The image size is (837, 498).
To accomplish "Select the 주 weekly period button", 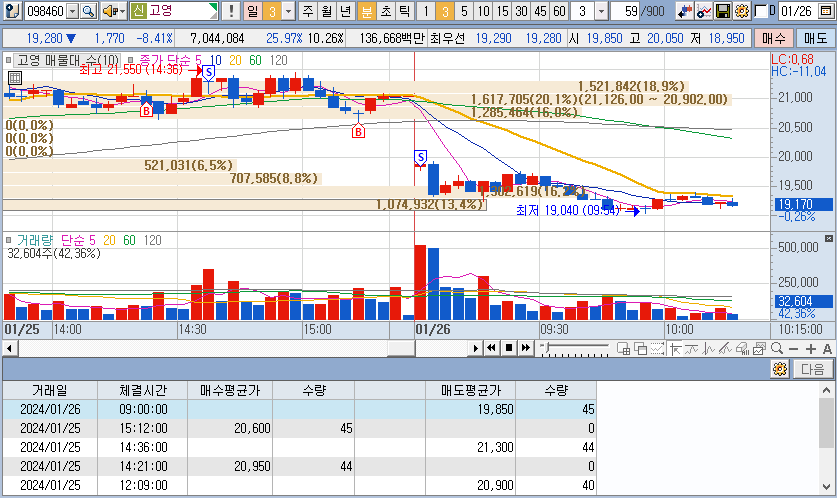I will point(307,11).
